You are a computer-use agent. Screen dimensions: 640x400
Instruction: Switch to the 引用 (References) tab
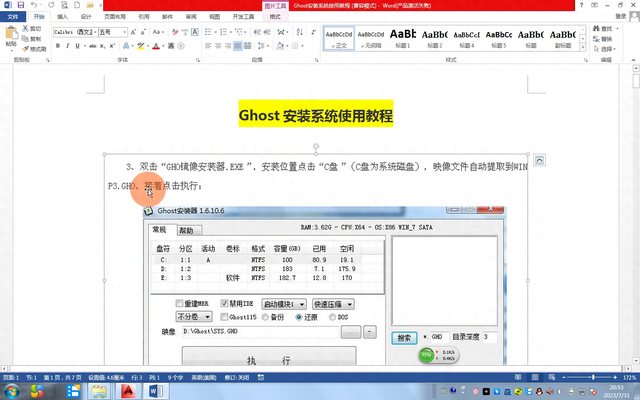[144, 17]
